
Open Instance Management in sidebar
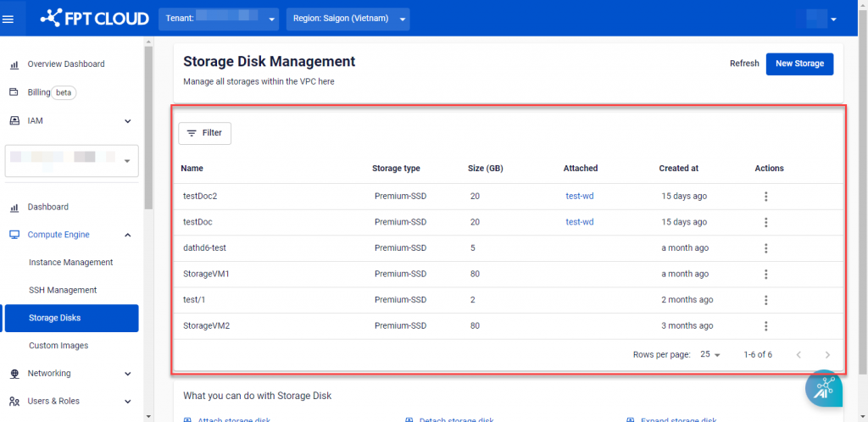(x=70, y=263)
